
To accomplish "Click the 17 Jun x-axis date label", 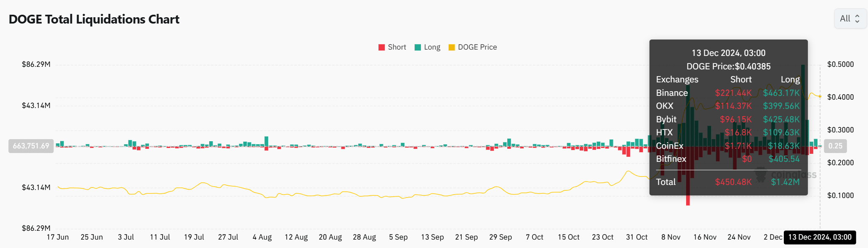I will [58, 237].
